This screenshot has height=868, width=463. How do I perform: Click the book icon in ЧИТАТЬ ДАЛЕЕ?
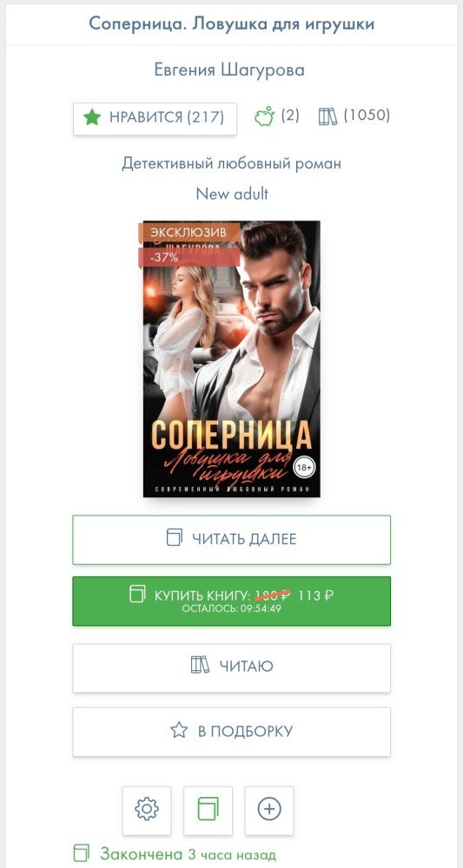(175, 537)
